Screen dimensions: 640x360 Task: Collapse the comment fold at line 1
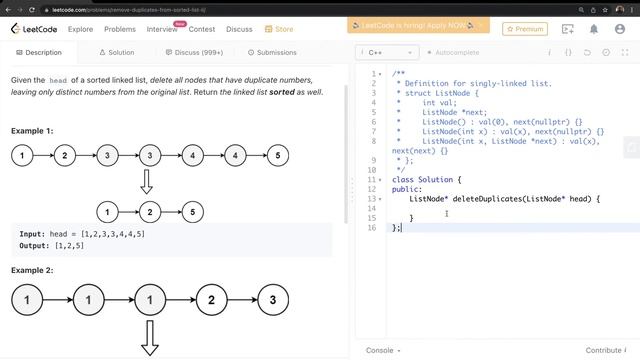(380, 74)
